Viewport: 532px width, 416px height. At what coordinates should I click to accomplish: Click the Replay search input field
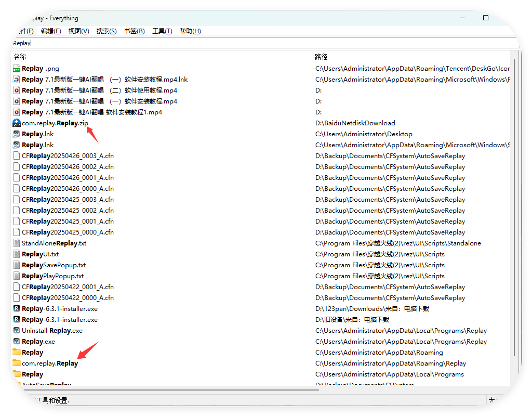(x=264, y=43)
